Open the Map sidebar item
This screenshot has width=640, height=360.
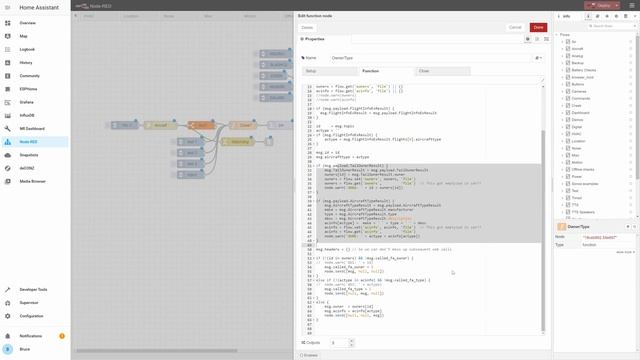35,36
